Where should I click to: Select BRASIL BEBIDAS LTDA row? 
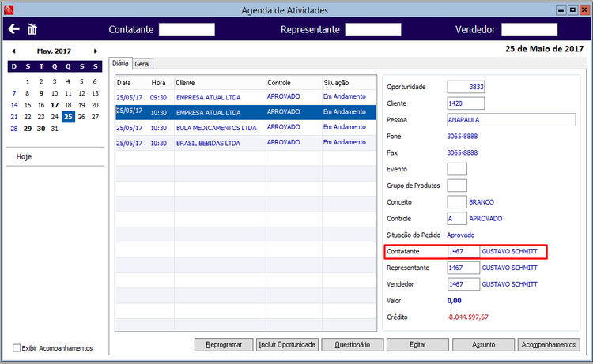pyautogui.click(x=246, y=143)
